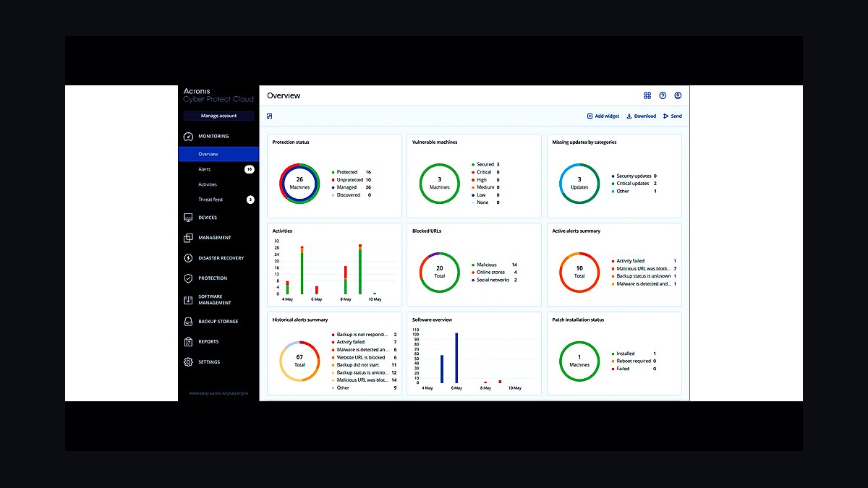
Task: Open the Devices monitor icon
Action: [188, 218]
